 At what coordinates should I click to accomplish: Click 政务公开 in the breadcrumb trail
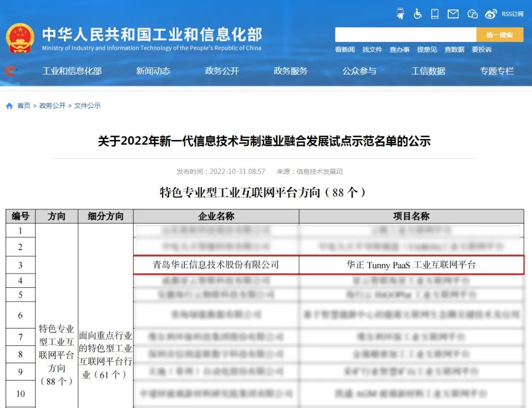52,105
